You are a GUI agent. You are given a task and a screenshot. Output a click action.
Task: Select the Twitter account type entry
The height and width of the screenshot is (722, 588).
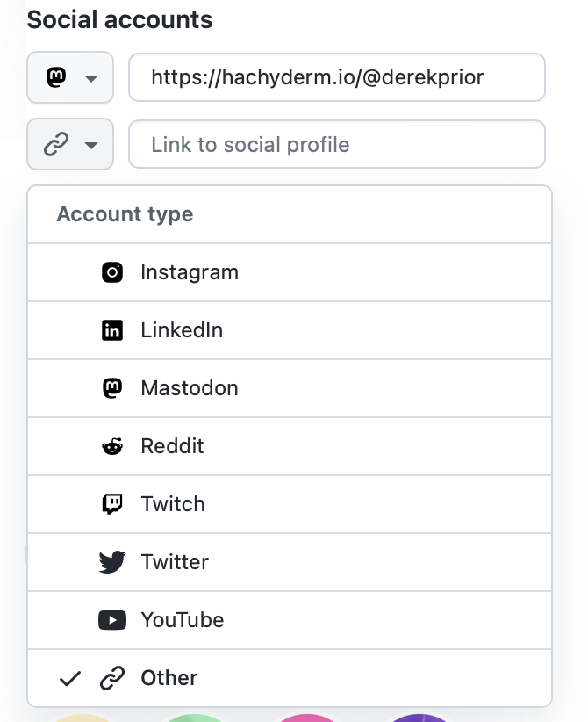pos(290,562)
